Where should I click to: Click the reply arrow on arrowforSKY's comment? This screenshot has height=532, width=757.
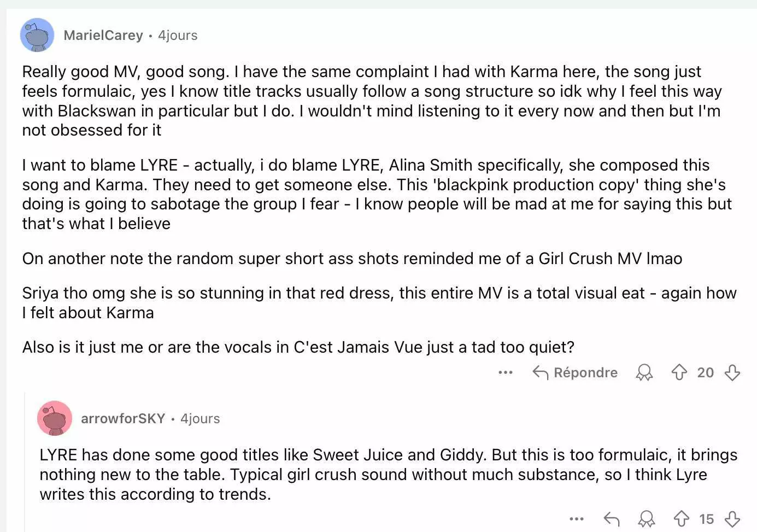[x=612, y=518]
